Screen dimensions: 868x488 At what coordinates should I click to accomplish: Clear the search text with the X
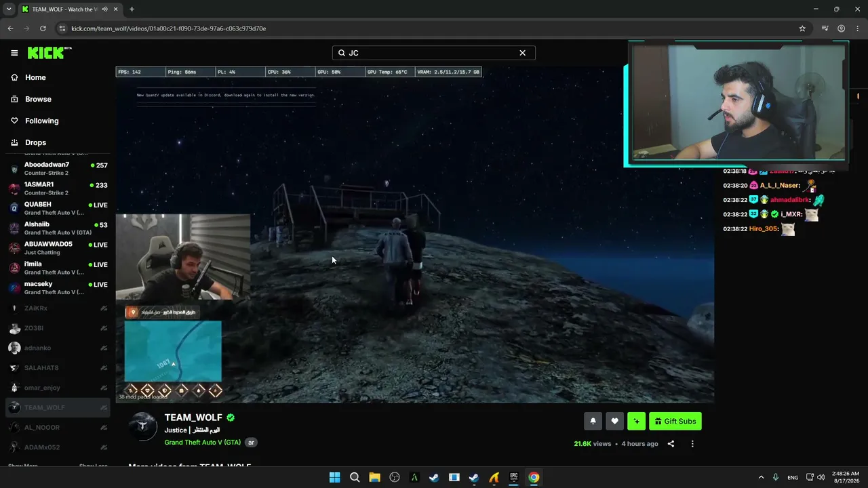click(522, 53)
